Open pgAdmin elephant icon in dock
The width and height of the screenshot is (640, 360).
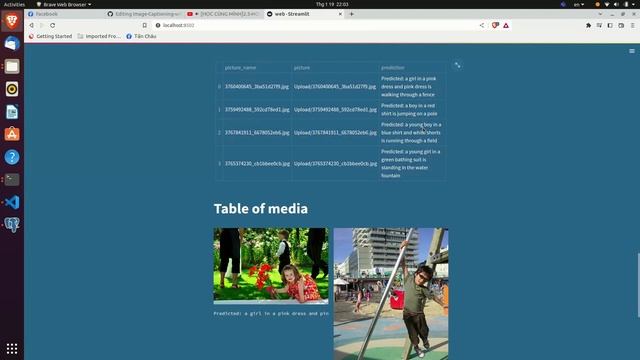click(x=12, y=225)
